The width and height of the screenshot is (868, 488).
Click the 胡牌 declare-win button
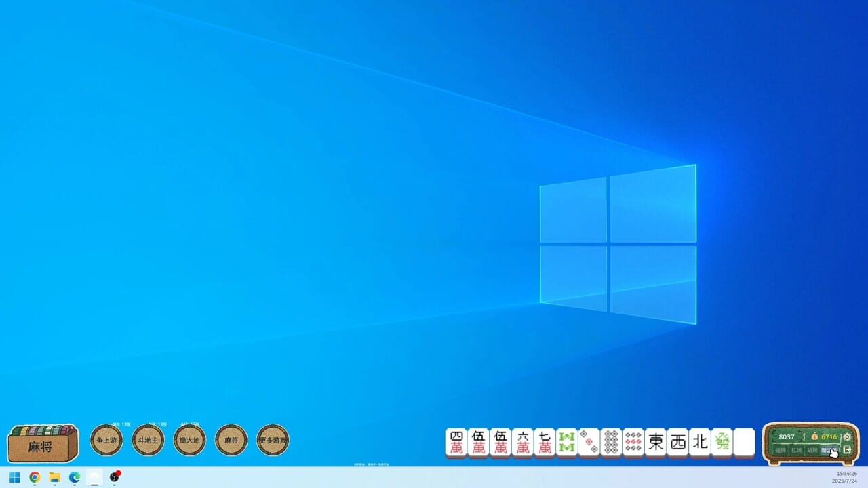[x=812, y=449]
